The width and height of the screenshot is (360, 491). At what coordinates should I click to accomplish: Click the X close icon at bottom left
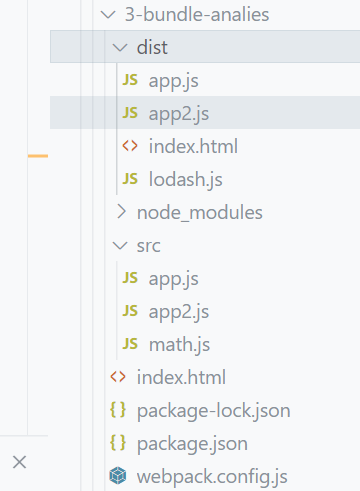point(19,462)
